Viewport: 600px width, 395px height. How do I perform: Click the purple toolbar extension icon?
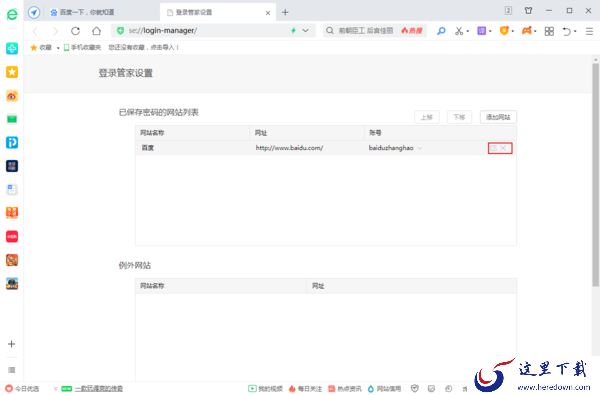tap(481, 31)
